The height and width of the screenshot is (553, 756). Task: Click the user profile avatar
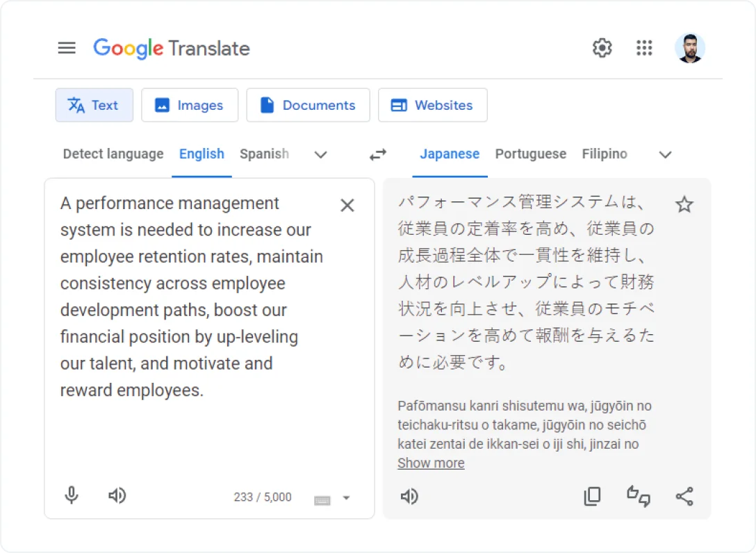tap(690, 48)
